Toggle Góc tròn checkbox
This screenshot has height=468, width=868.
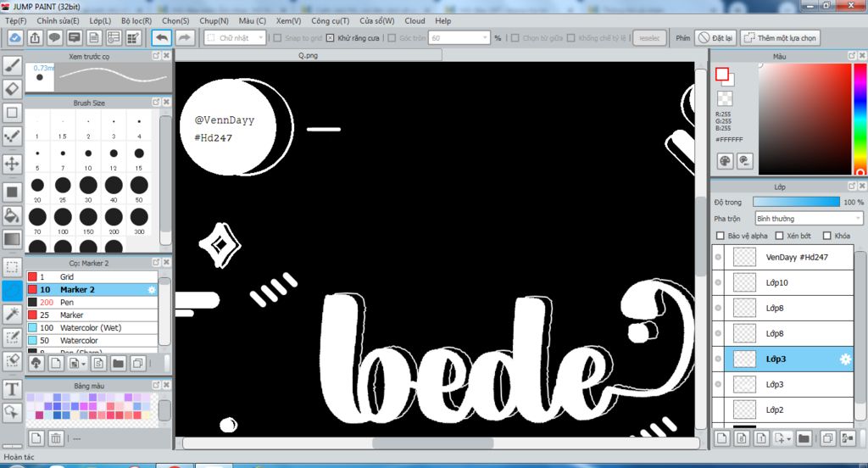(392, 37)
